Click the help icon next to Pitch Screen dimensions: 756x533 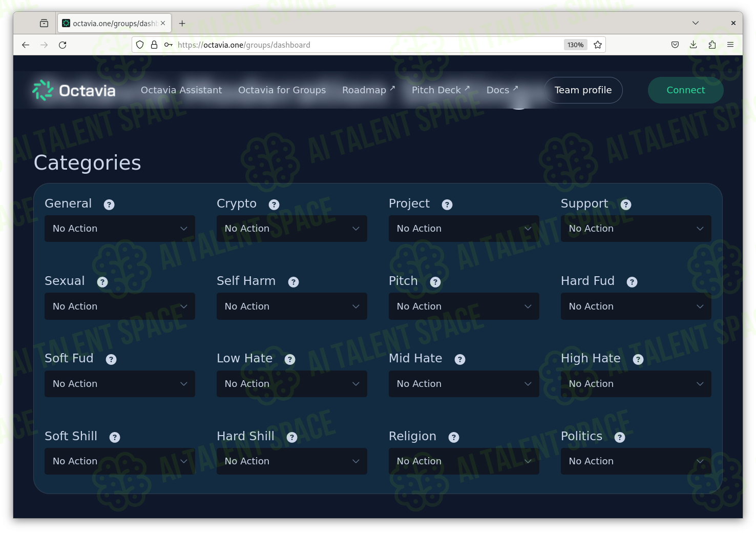(x=435, y=282)
